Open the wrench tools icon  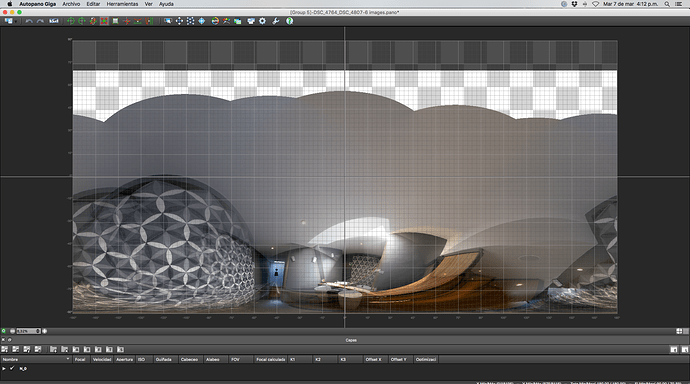276,21
